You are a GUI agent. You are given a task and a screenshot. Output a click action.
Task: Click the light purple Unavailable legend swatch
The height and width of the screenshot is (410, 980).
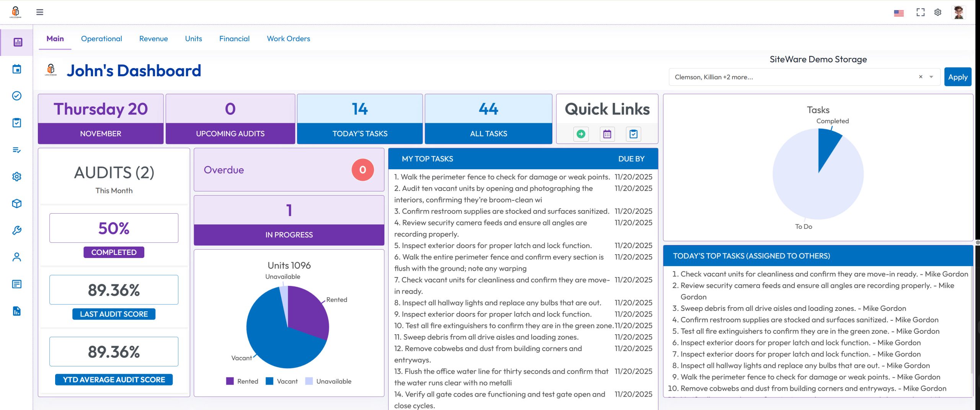[309, 381]
